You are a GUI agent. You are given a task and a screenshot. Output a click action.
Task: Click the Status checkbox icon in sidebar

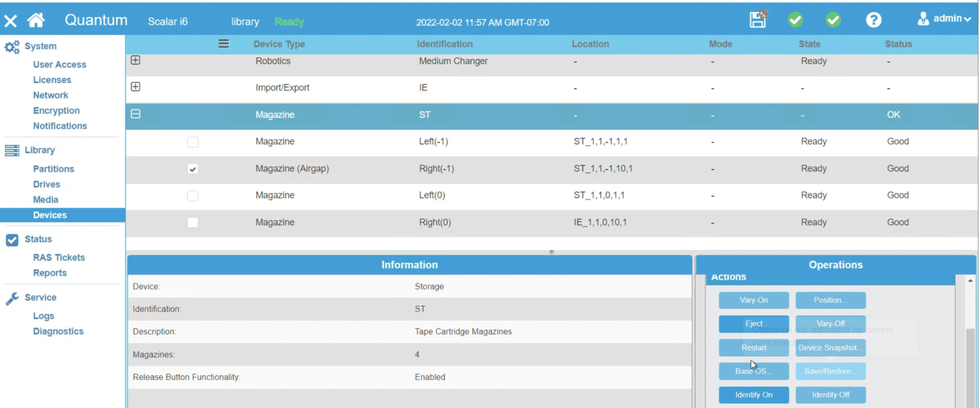click(x=12, y=240)
